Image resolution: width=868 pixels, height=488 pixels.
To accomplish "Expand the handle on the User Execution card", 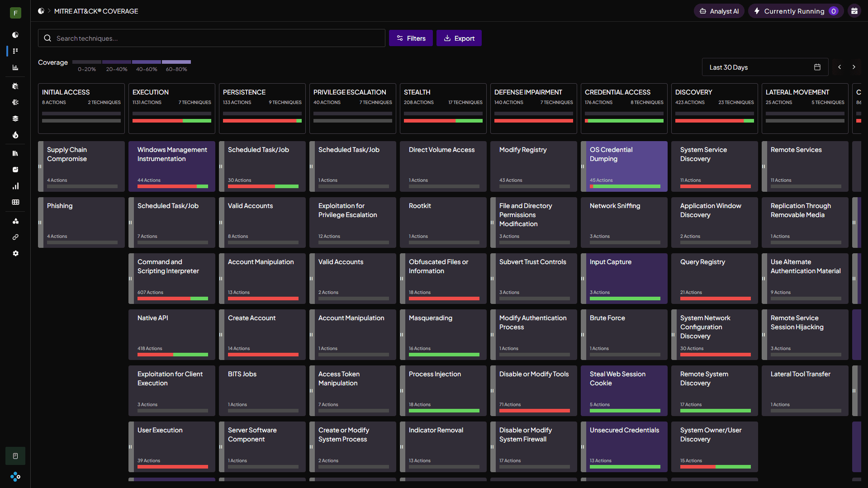I will point(131,447).
